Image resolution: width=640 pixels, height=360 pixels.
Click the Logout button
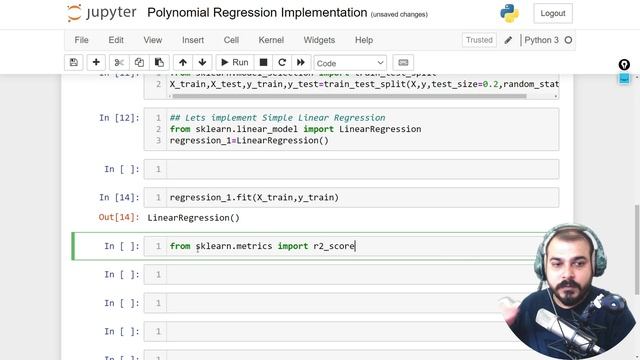553,13
